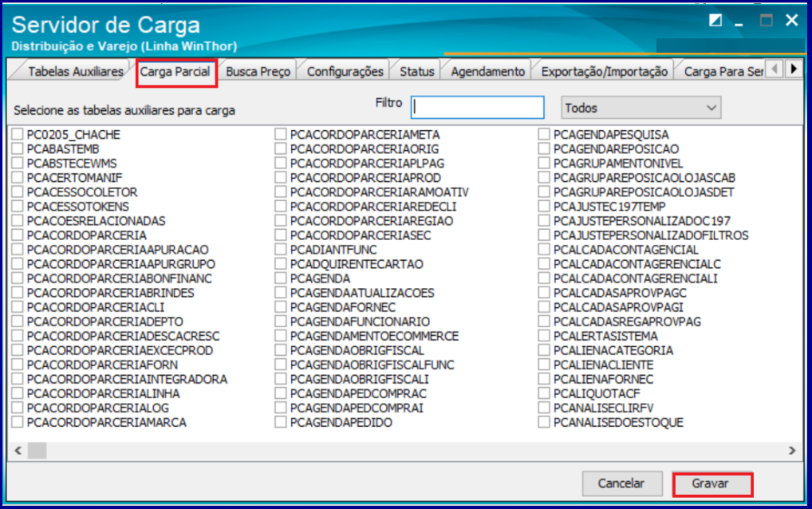Screen dimensions: 812x509
Task: Enable the PCACORDOPARCERIAPROD checkbox
Action: pos(281,178)
